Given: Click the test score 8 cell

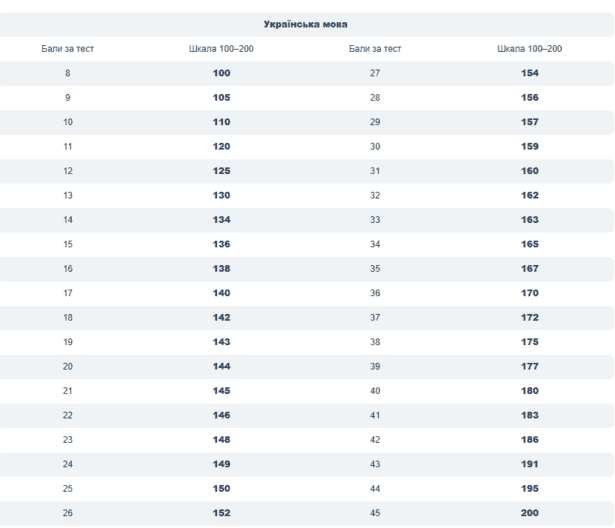Looking at the screenshot, I should coord(68,73).
